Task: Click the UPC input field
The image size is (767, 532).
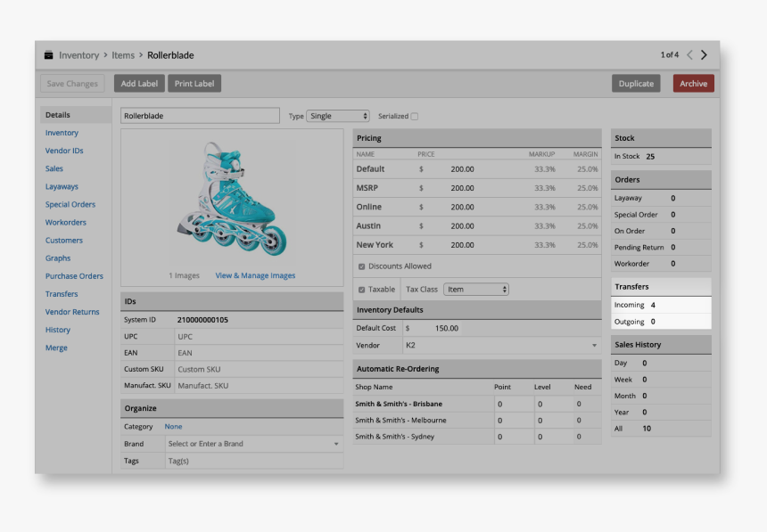Action: (x=258, y=337)
